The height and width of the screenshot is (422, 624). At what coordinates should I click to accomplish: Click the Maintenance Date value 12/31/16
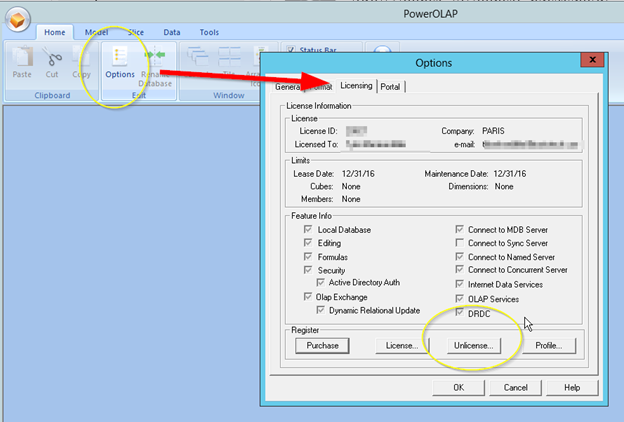(510, 174)
